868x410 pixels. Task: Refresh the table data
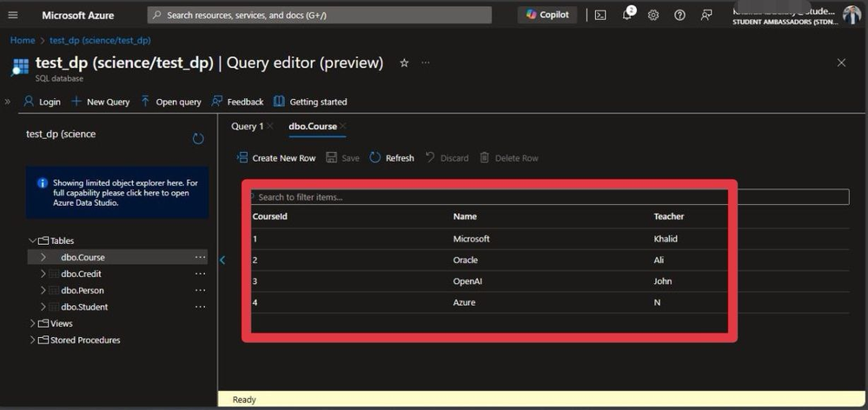(x=392, y=158)
